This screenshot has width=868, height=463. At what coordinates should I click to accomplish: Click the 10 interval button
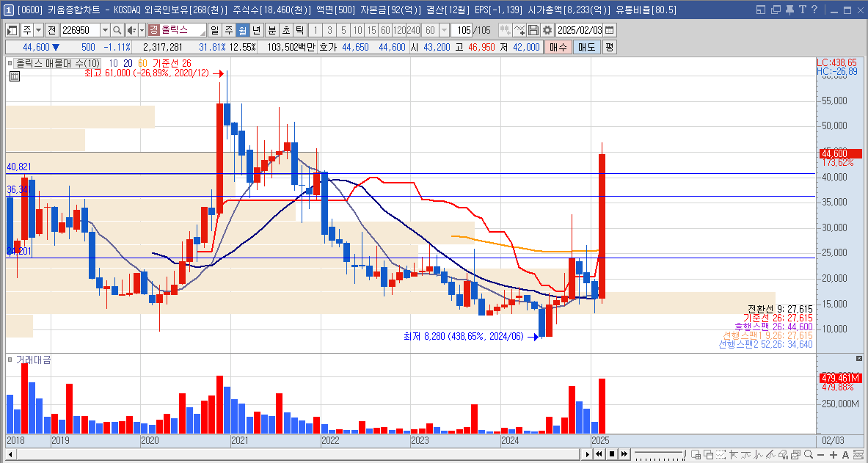click(357, 31)
